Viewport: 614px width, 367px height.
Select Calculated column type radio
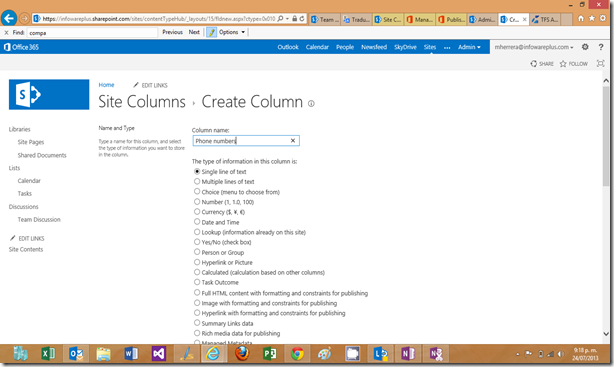click(x=197, y=272)
